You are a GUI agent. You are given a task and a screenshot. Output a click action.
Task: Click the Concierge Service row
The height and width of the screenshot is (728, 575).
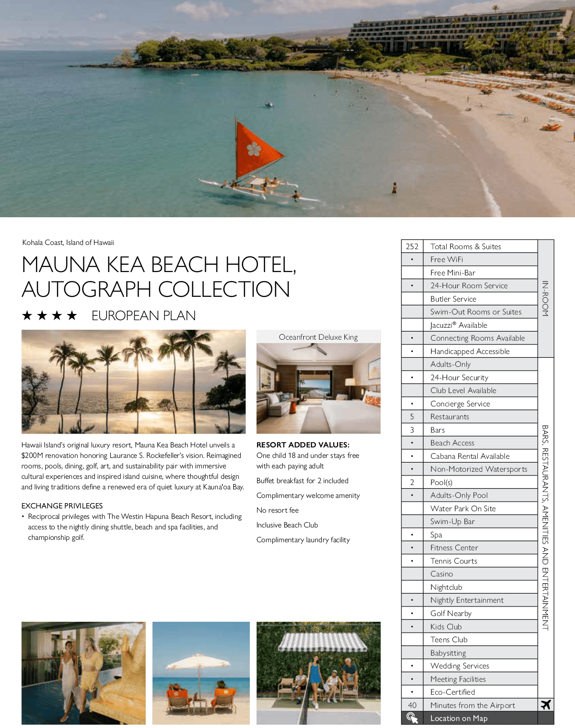[x=470, y=404]
